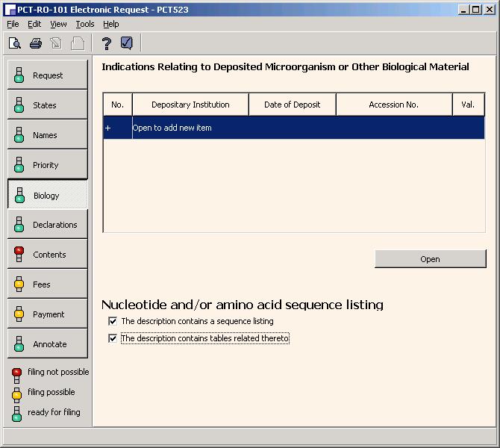Viewport: 500px width, 448px height.
Task: Click the red traffic light icon on Contents
Action: pyautogui.click(x=19, y=254)
